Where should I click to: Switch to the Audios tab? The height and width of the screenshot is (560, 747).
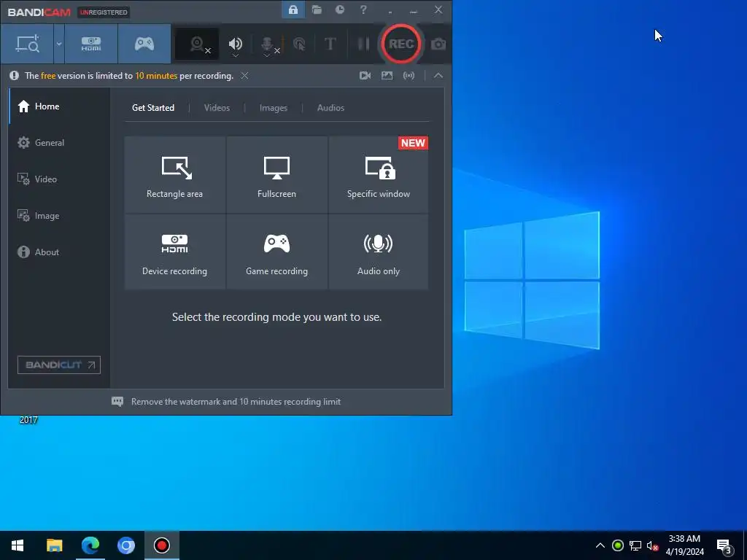coord(330,108)
